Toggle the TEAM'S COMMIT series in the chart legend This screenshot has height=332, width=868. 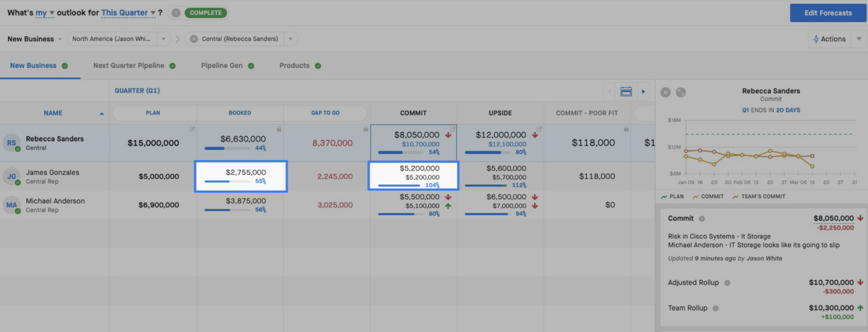click(x=759, y=197)
